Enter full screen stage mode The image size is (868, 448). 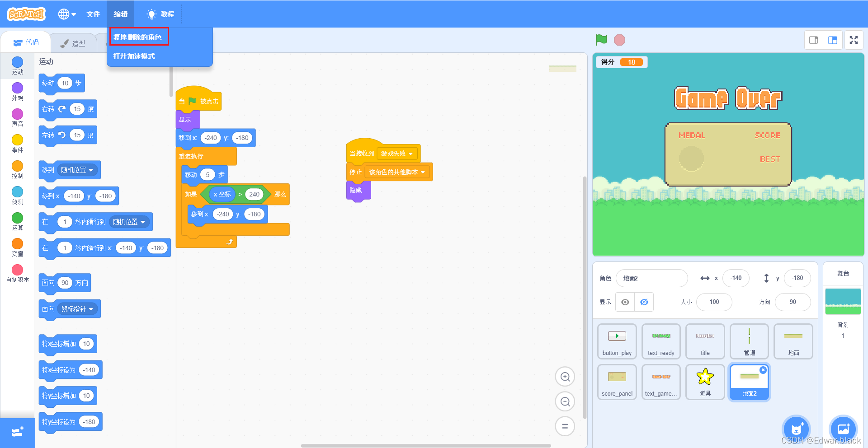click(x=854, y=40)
